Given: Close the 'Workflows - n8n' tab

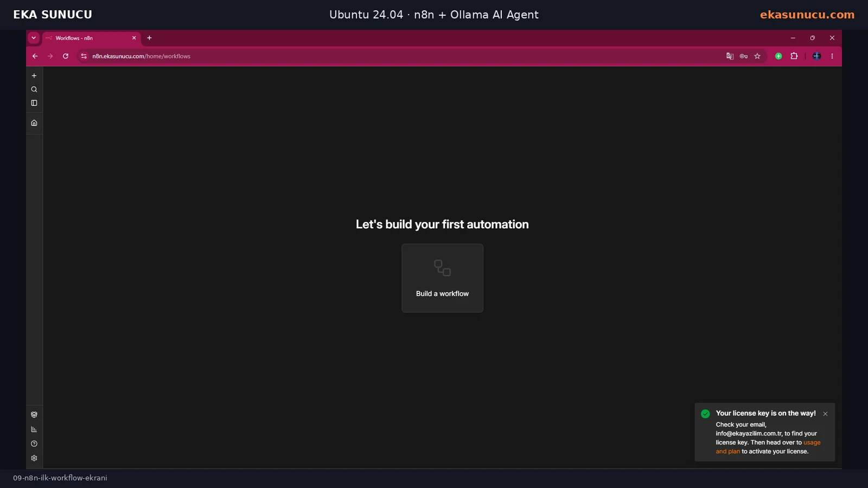Looking at the screenshot, I should pyautogui.click(x=134, y=38).
